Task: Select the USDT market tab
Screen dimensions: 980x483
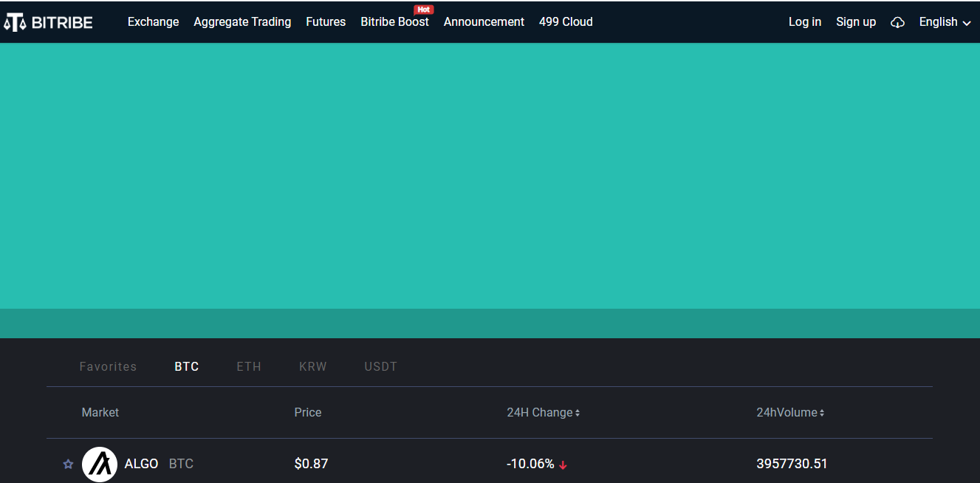Action: click(381, 366)
